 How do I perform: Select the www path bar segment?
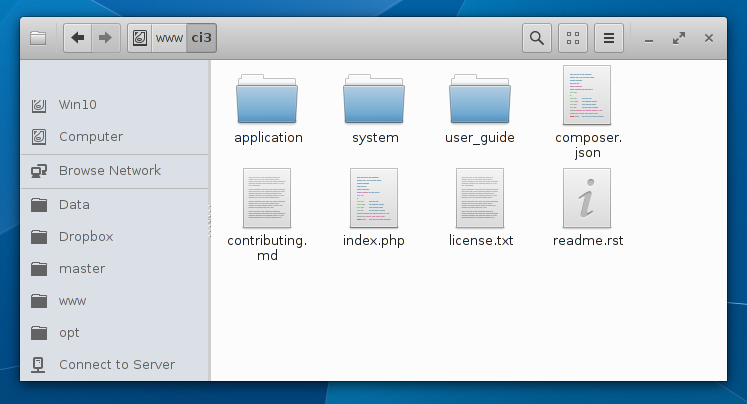168,39
